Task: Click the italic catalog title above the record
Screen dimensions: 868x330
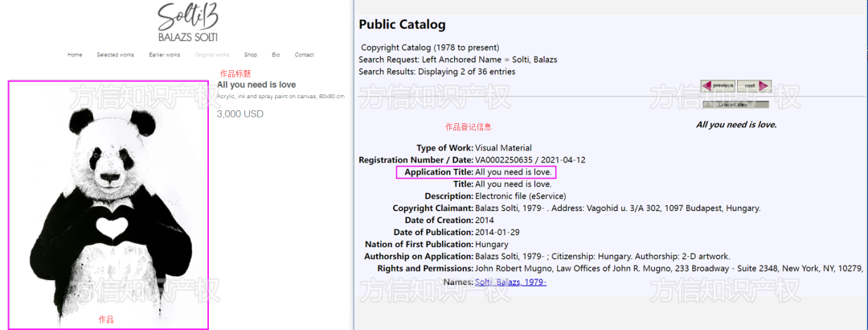Action: (736, 125)
